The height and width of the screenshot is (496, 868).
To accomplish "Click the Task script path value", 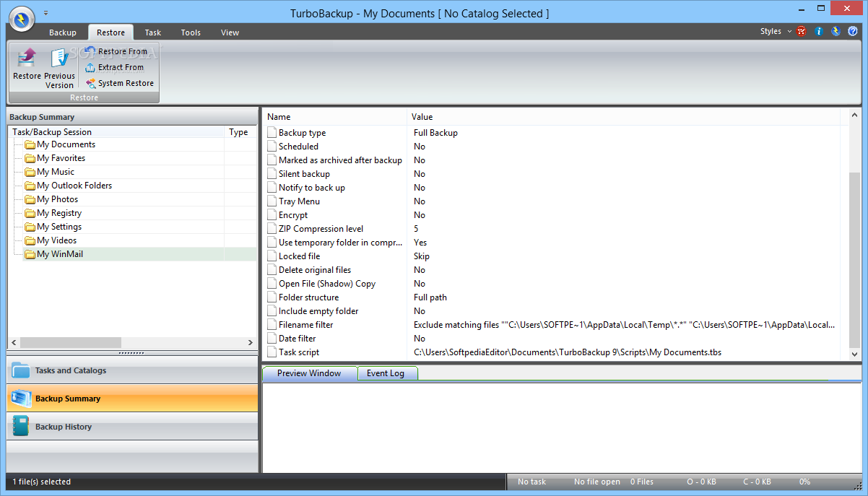I will (568, 352).
